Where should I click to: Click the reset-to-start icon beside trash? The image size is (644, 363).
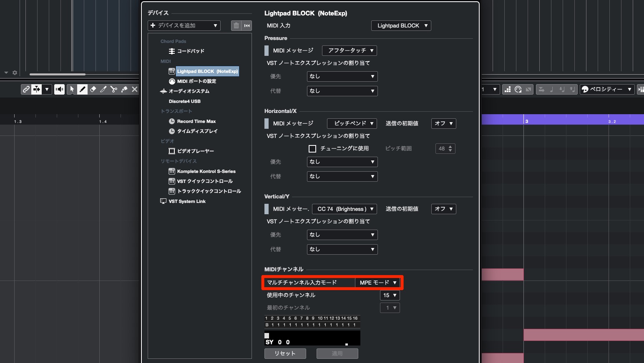(247, 25)
